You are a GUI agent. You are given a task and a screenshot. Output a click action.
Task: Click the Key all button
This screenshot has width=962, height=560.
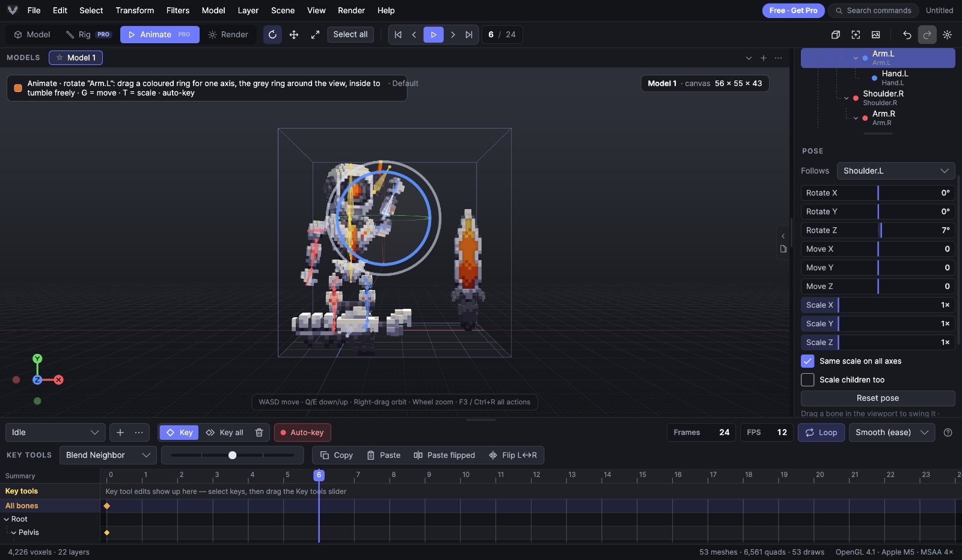click(225, 433)
